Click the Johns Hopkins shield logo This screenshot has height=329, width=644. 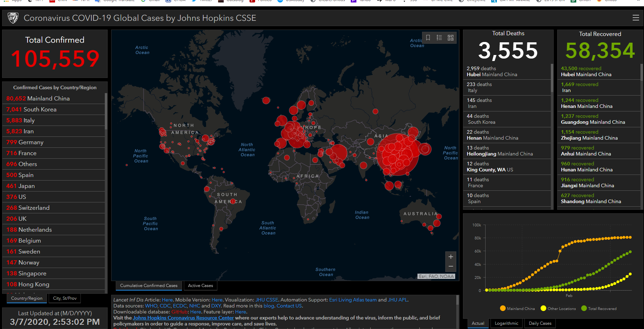[x=13, y=18]
